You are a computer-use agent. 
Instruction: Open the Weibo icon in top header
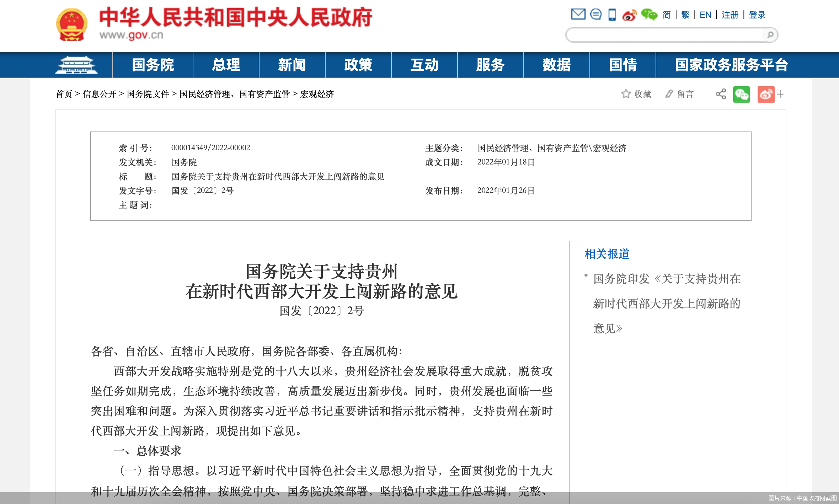point(629,15)
